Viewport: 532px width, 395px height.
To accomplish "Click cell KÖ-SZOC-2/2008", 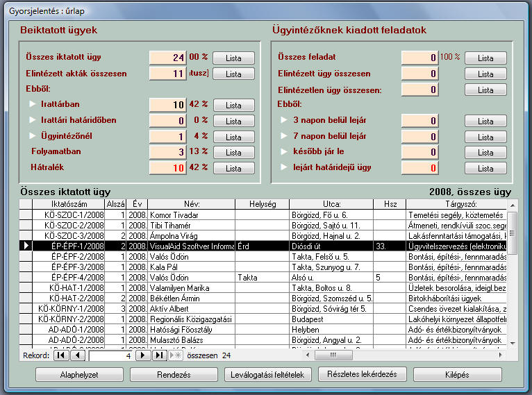I will click(x=69, y=225).
